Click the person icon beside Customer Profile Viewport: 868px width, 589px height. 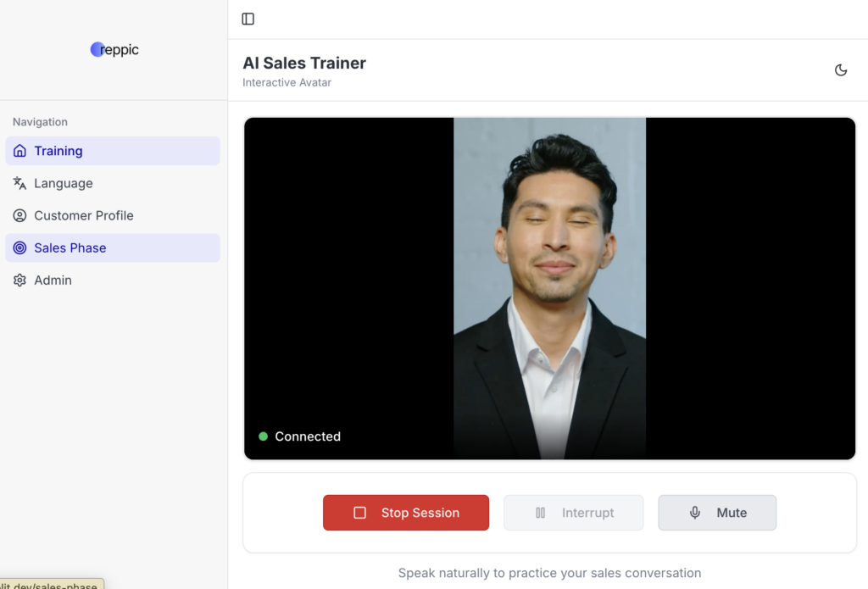tap(20, 215)
